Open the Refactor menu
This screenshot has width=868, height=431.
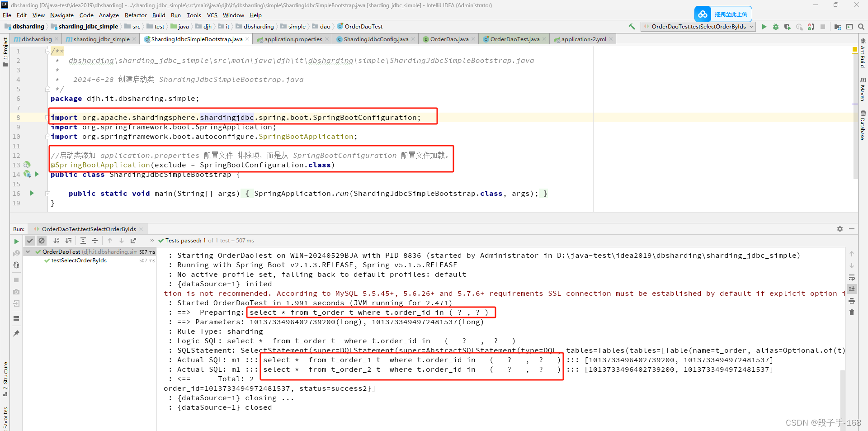136,15
